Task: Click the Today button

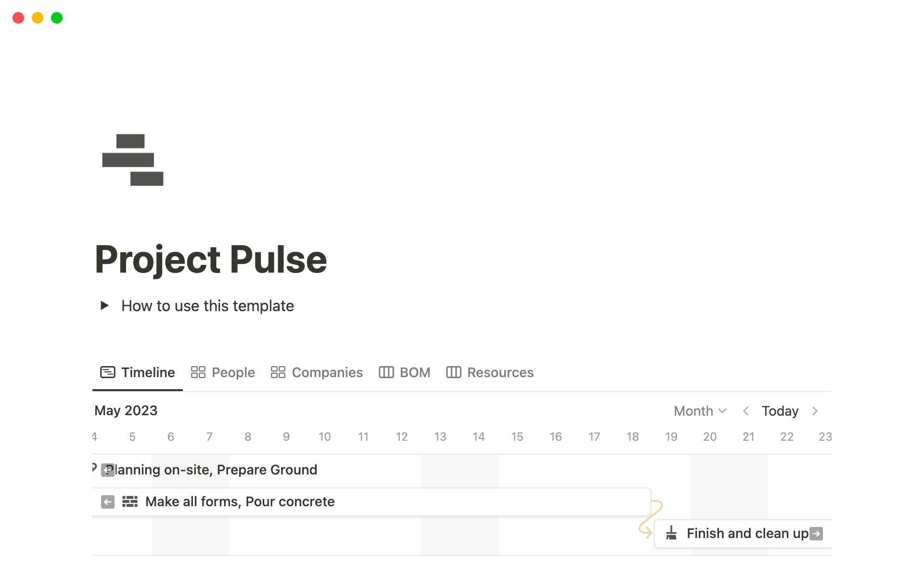Action: (780, 411)
